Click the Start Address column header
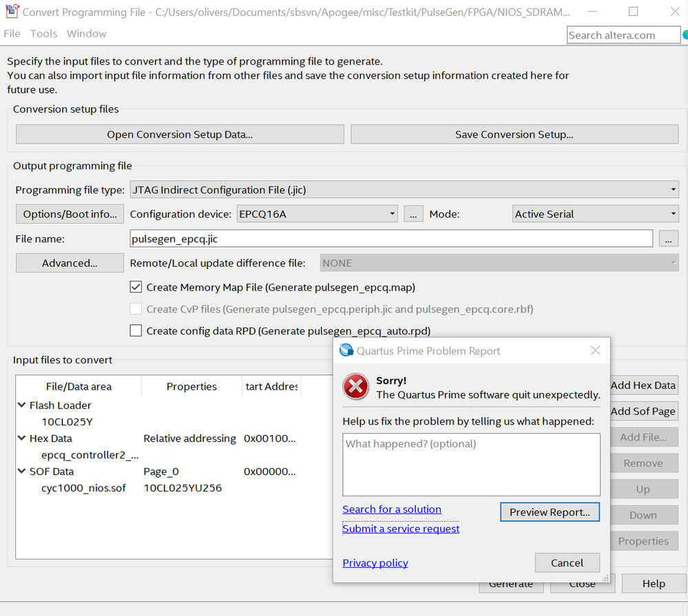This screenshot has height=616, width=688. 271,386
